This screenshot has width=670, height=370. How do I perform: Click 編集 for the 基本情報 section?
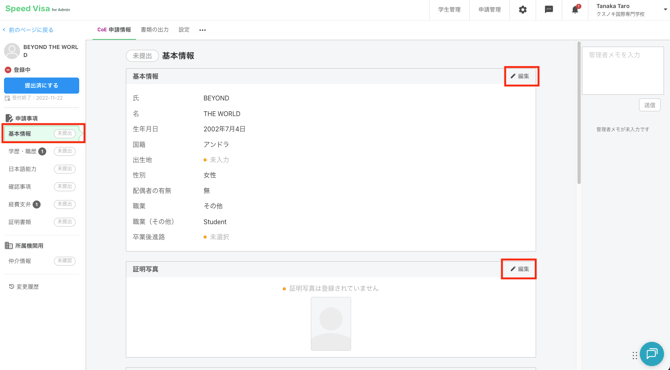coord(520,76)
